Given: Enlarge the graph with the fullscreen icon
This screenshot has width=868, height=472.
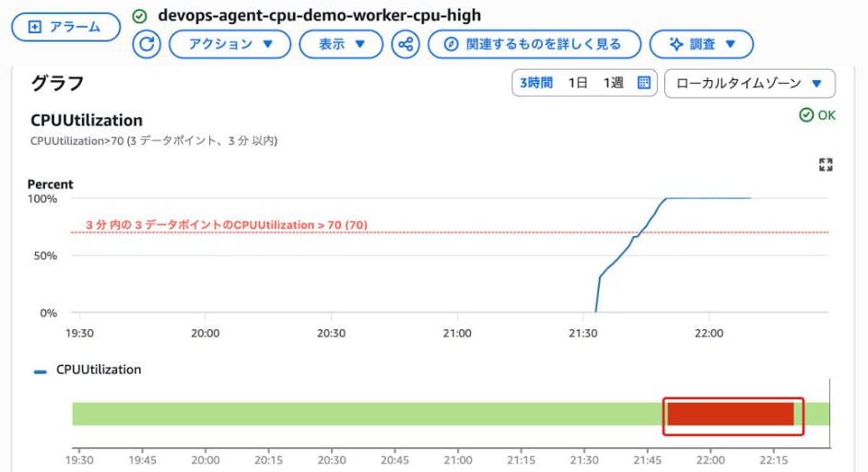Looking at the screenshot, I should coord(826,164).
